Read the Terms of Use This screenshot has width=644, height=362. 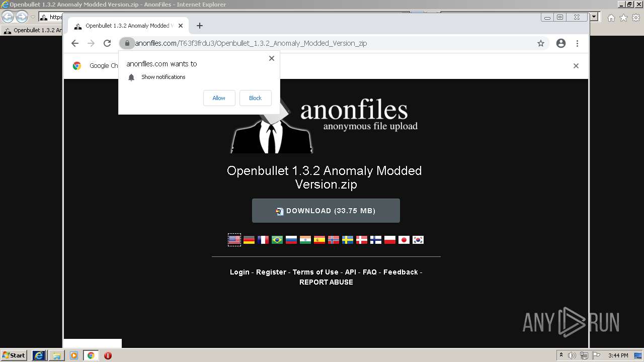tap(315, 272)
